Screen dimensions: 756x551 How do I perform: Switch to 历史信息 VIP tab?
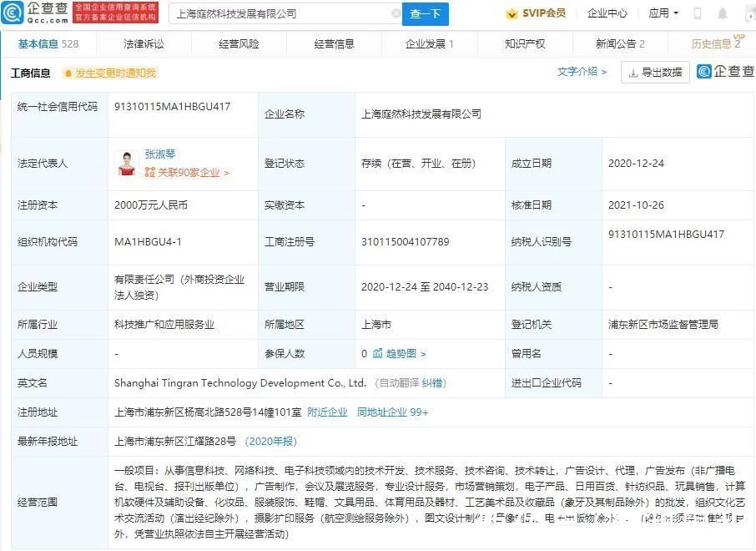tap(717, 43)
